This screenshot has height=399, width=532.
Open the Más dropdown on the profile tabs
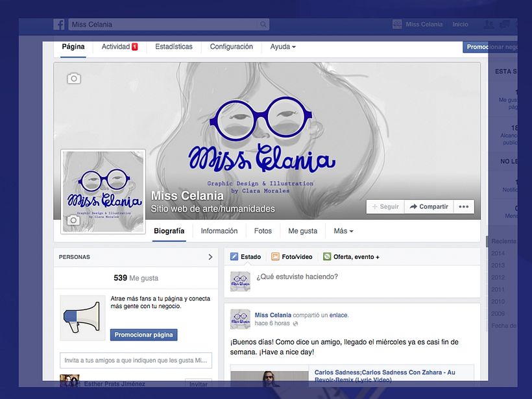click(343, 231)
